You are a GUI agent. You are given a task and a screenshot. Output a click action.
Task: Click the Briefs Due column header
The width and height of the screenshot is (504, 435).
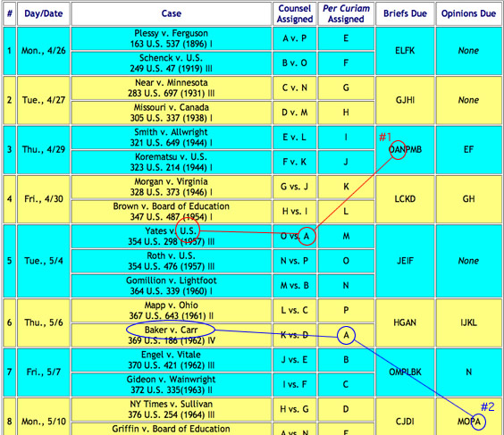pos(405,13)
